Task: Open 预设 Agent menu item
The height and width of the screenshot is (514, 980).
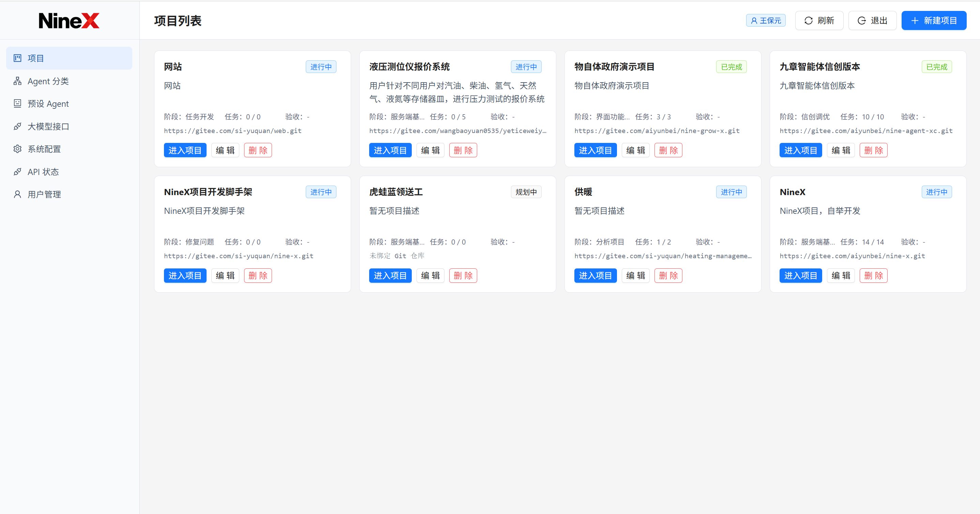Action: tap(69, 104)
